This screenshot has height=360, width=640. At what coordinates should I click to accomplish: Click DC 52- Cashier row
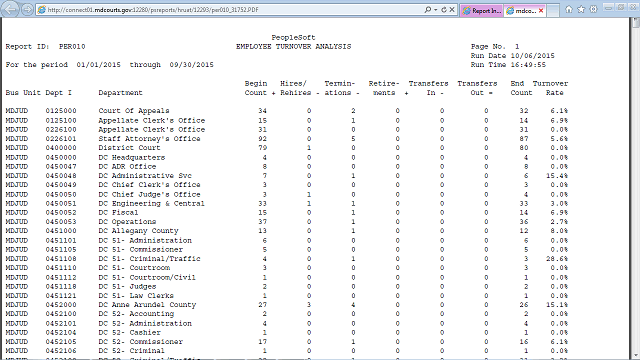[287, 333]
